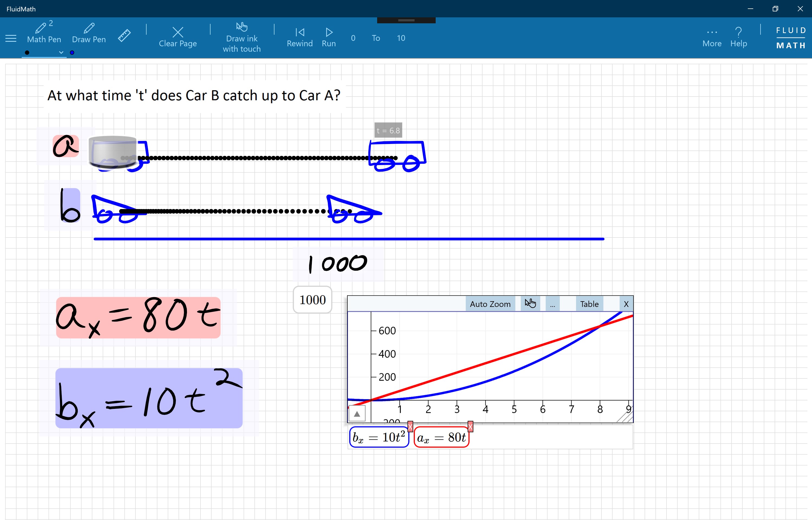Rewind the animation

tap(300, 37)
